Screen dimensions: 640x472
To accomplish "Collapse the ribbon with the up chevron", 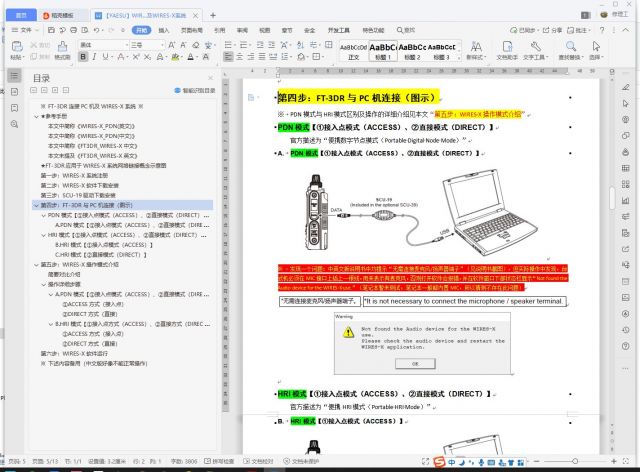I will pos(625,30).
